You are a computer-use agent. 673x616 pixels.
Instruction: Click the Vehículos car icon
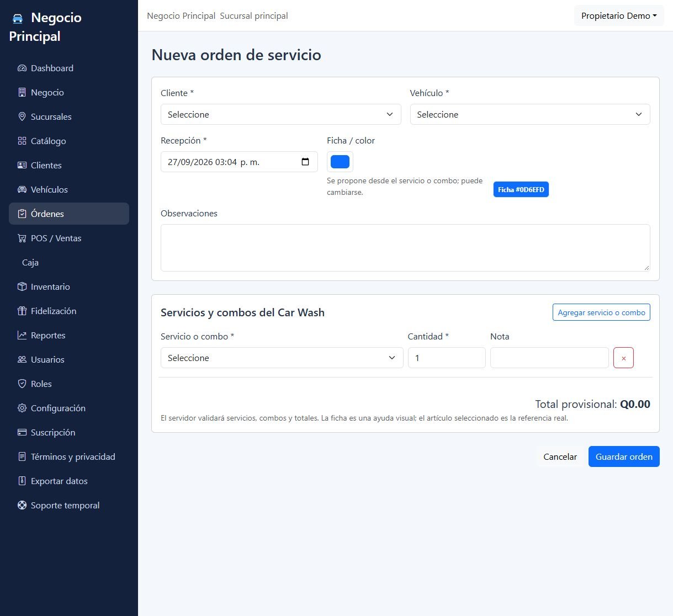pos(22,190)
